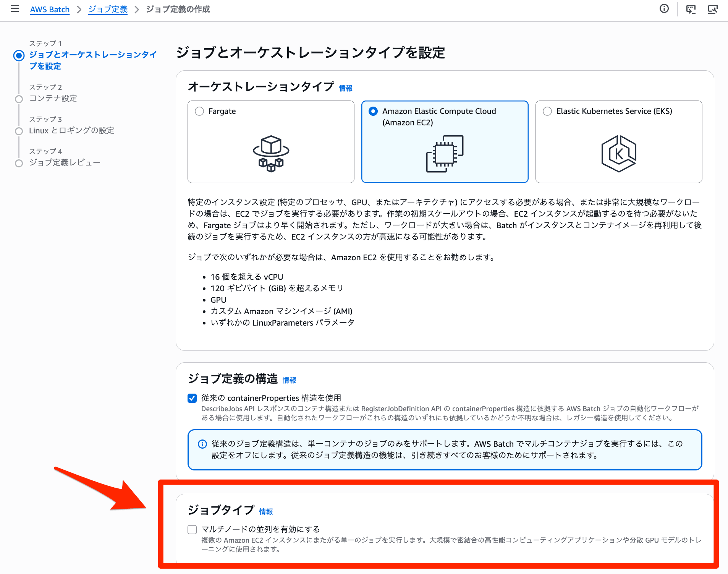The height and width of the screenshot is (574, 728).
Task: Click the Amazon Elastic Compute Cloud label
Action: point(439,117)
